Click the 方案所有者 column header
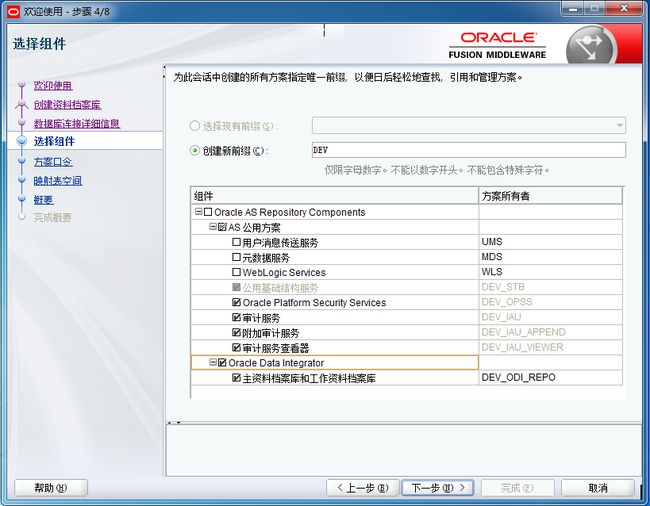 click(551, 196)
